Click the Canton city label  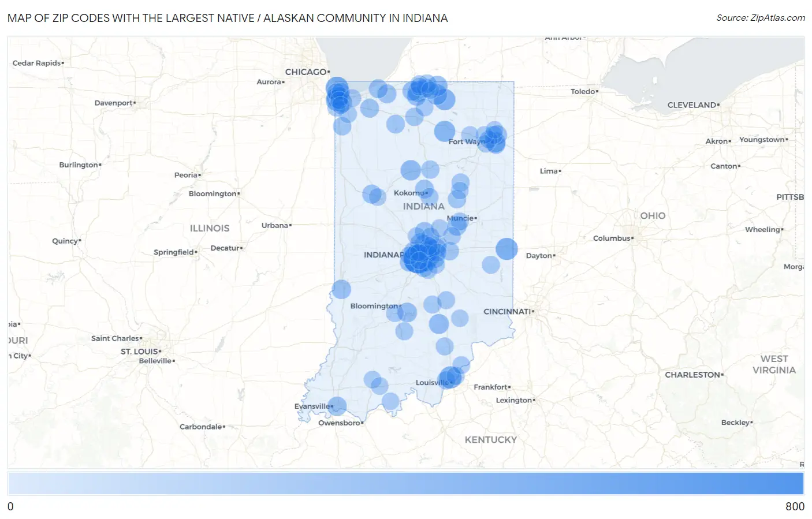coord(724,166)
